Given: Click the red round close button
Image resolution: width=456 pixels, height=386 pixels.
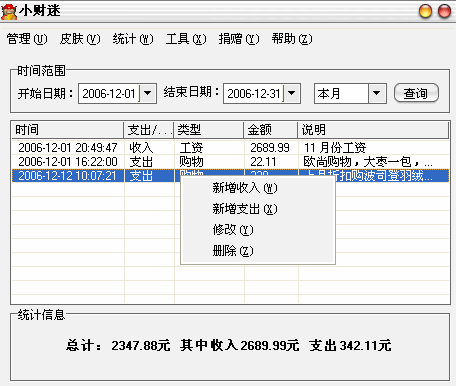Looking at the screenshot, I should [x=444, y=11].
